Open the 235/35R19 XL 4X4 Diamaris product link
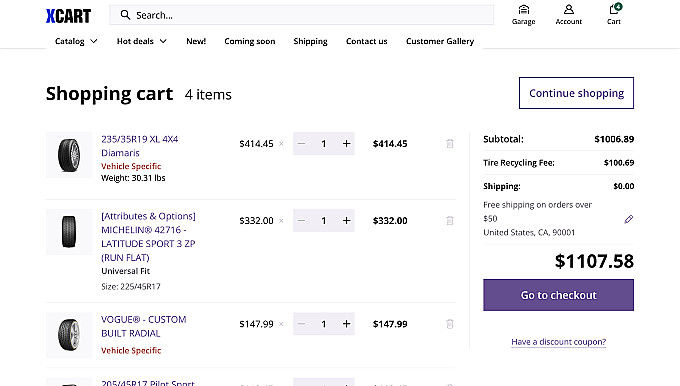The image size is (680, 386). tap(140, 146)
